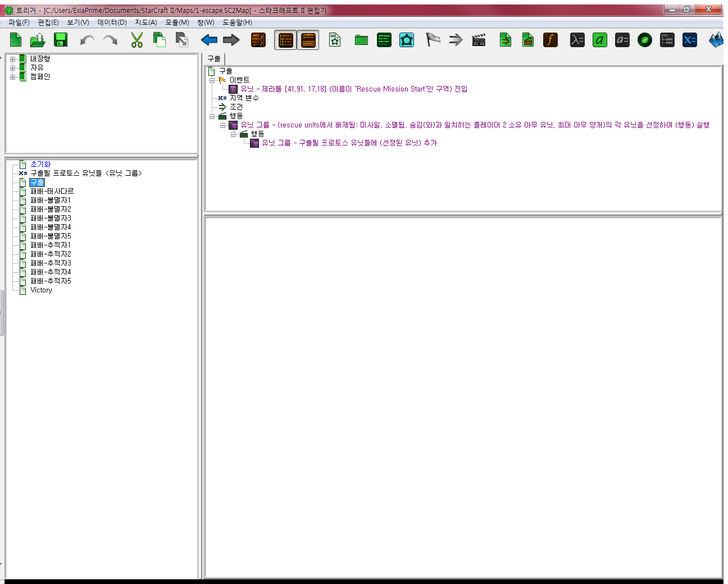Expand the 내장형 library node

13,59
